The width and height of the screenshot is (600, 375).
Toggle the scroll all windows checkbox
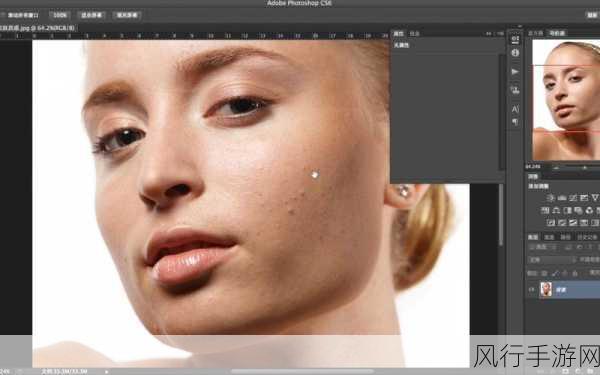click(x=3, y=15)
